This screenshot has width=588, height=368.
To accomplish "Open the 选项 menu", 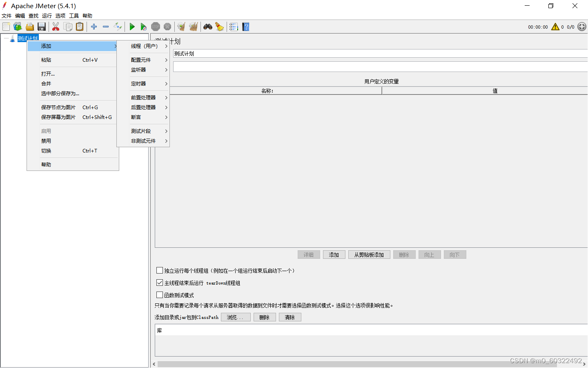I will (60, 16).
